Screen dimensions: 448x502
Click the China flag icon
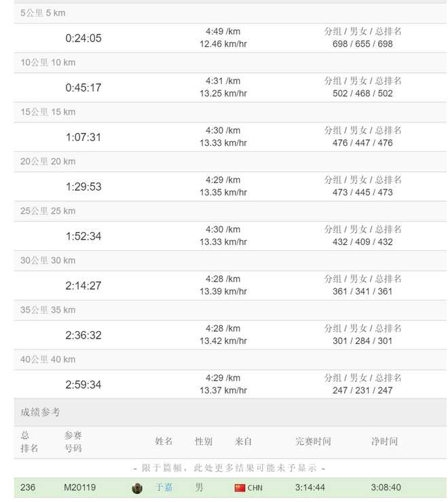(240, 488)
